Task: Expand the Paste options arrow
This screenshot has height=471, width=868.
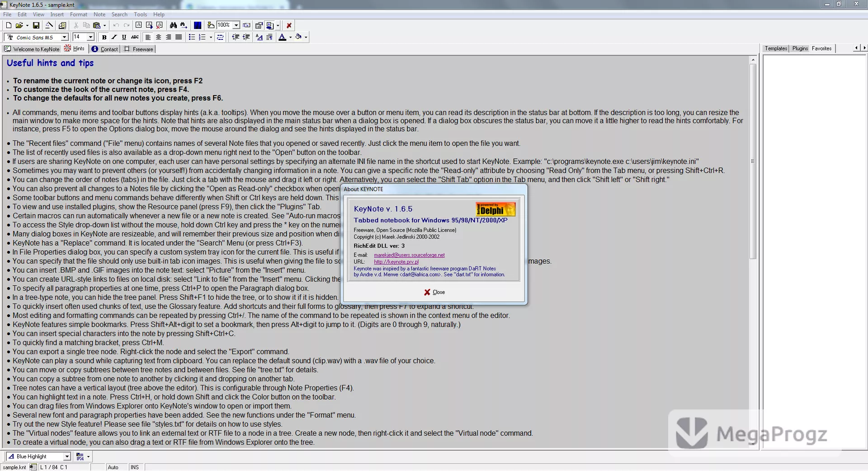Action: (x=104, y=25)
